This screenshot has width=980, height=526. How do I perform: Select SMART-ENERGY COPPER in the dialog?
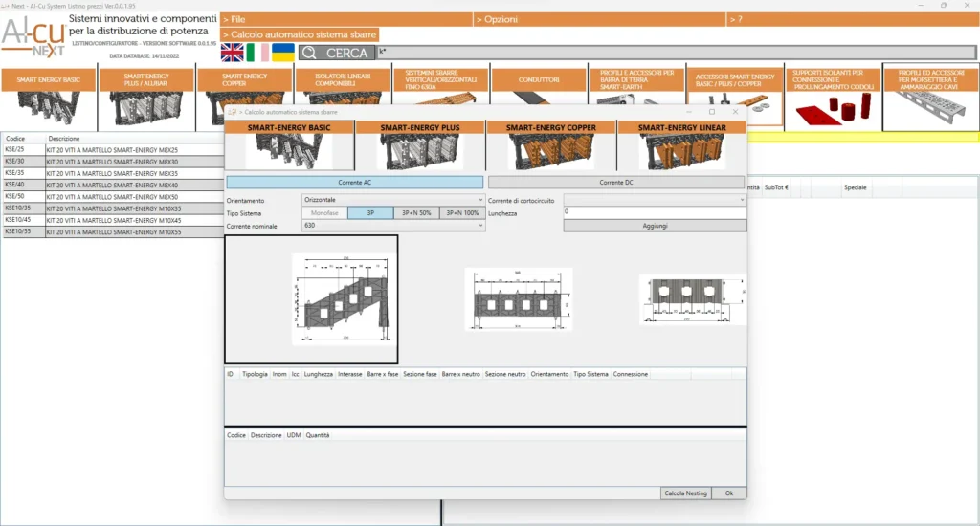[x=550, y=145]
